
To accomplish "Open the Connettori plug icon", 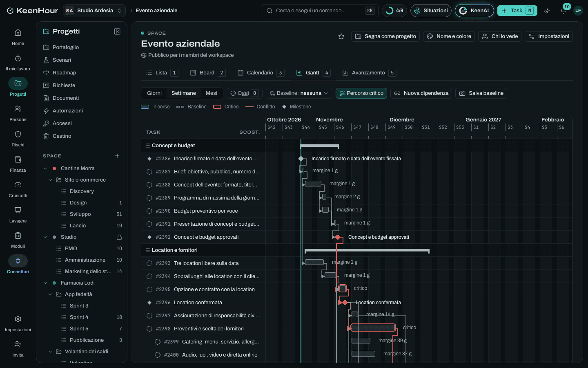I will (x=18, y=261).
